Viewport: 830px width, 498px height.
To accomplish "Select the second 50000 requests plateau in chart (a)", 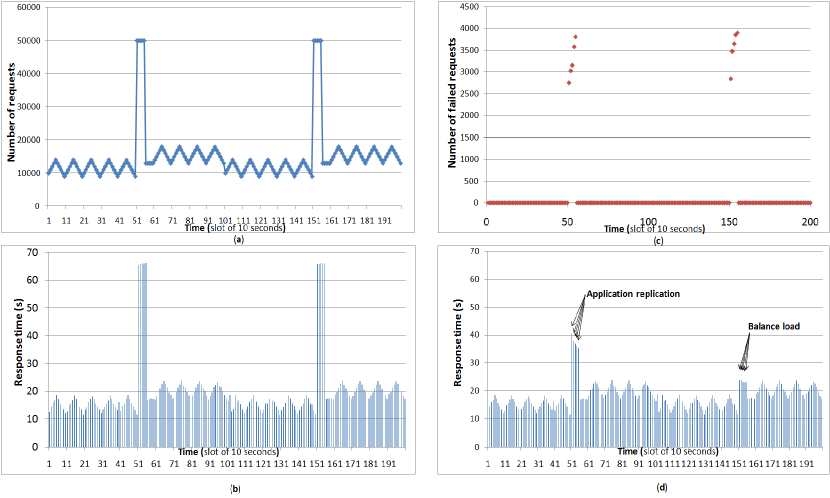I will pyautogui.click(x=318, y=40).
